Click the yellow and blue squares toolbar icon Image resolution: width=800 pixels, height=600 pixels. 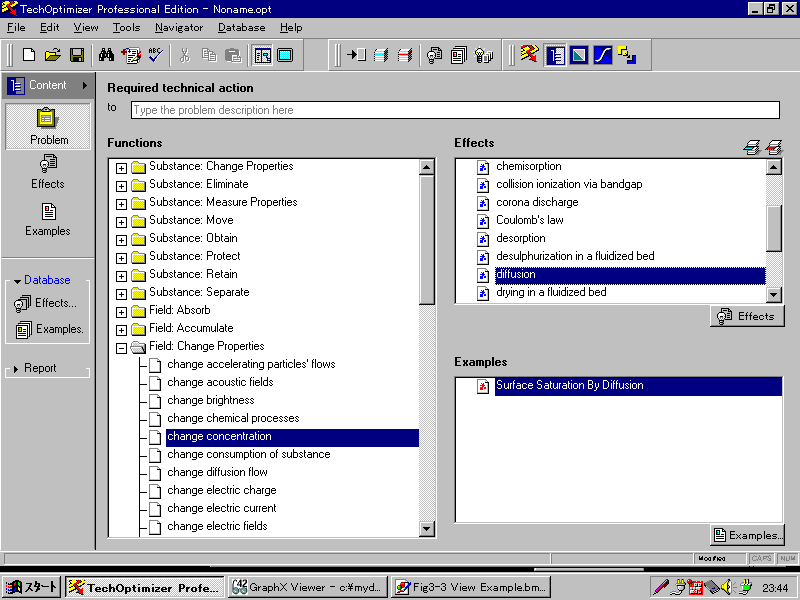pos(627,55)
